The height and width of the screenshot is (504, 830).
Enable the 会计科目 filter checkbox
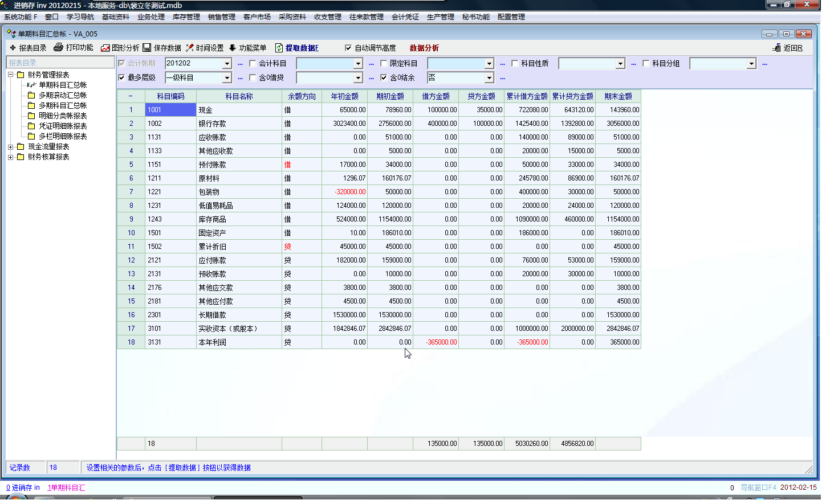253,64
